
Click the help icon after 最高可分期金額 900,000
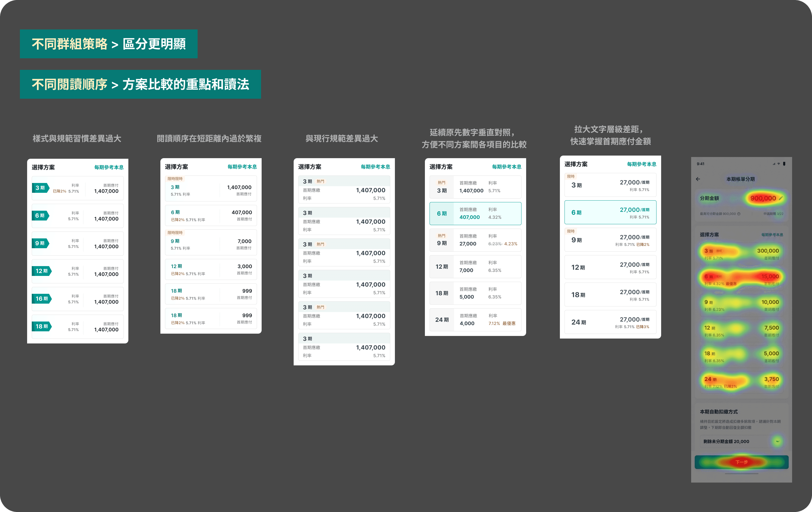pos(739,214)
